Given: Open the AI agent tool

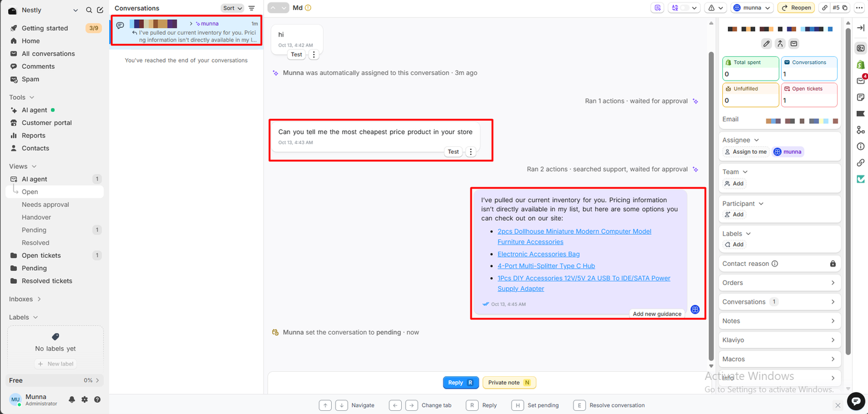Looking at the screenshot, I should point(55,110).
